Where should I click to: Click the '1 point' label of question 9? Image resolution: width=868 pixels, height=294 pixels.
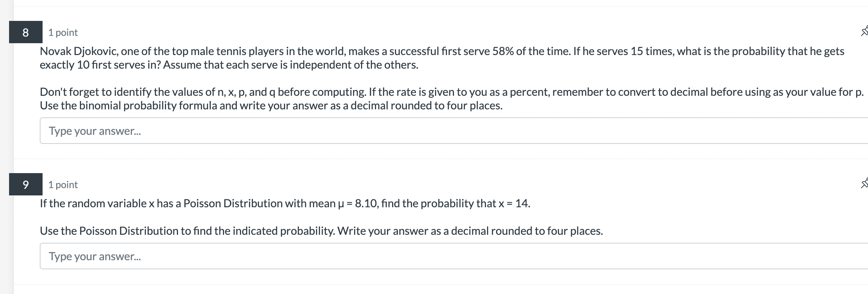click(x=63, y=185)
